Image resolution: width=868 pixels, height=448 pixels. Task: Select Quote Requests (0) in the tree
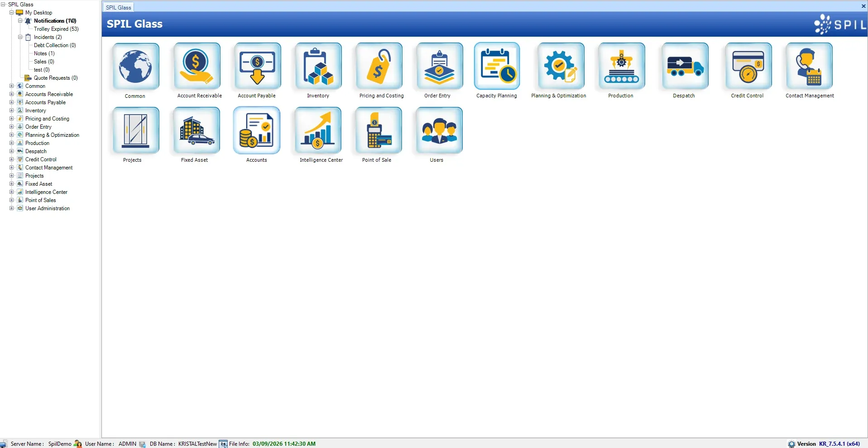[56, 78]
